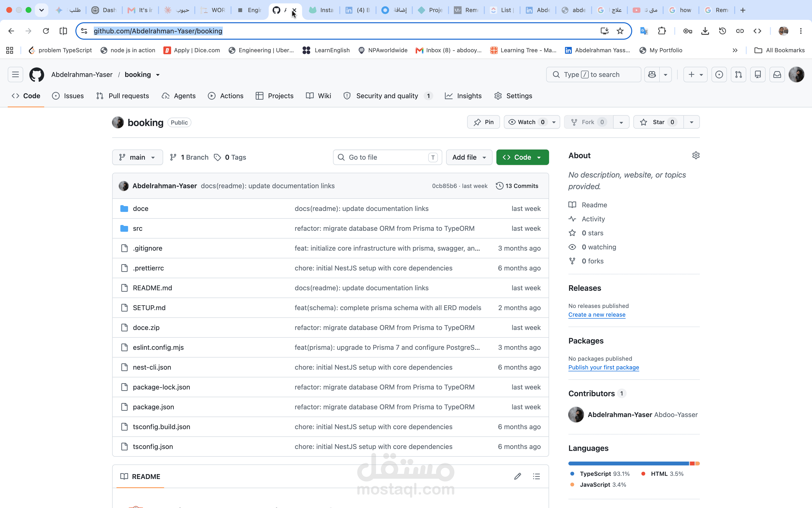Open the GitHub navigation hamburger menu

[x=15, y=75]
